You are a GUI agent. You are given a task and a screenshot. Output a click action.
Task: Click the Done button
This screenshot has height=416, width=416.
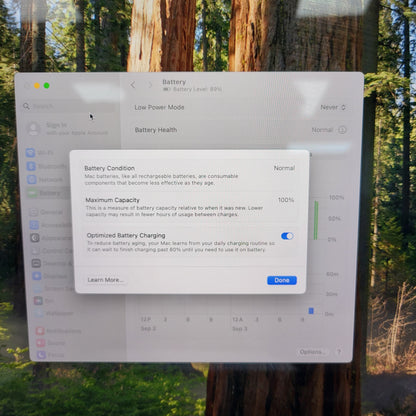282,280
